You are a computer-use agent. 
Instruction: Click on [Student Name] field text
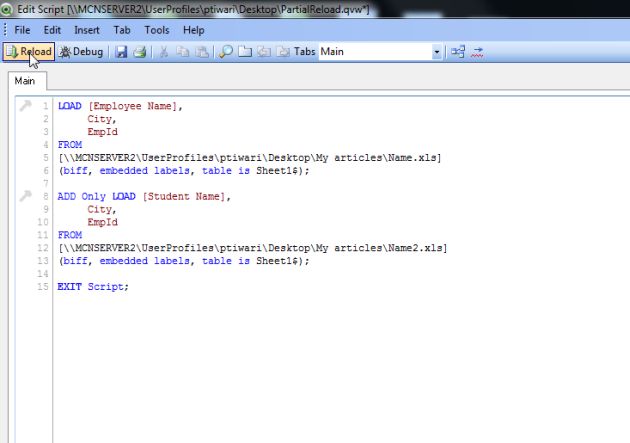[x=184, y=196]
